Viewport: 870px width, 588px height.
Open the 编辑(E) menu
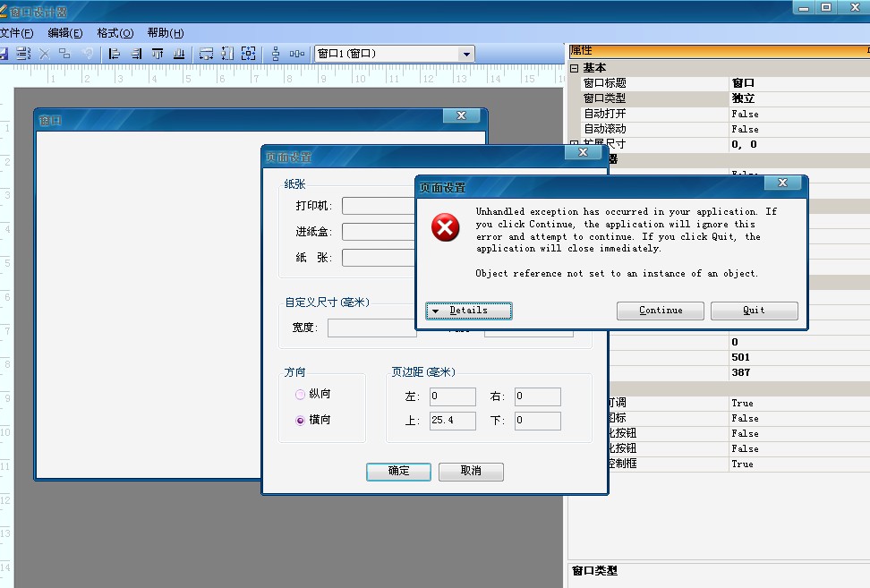64,33
